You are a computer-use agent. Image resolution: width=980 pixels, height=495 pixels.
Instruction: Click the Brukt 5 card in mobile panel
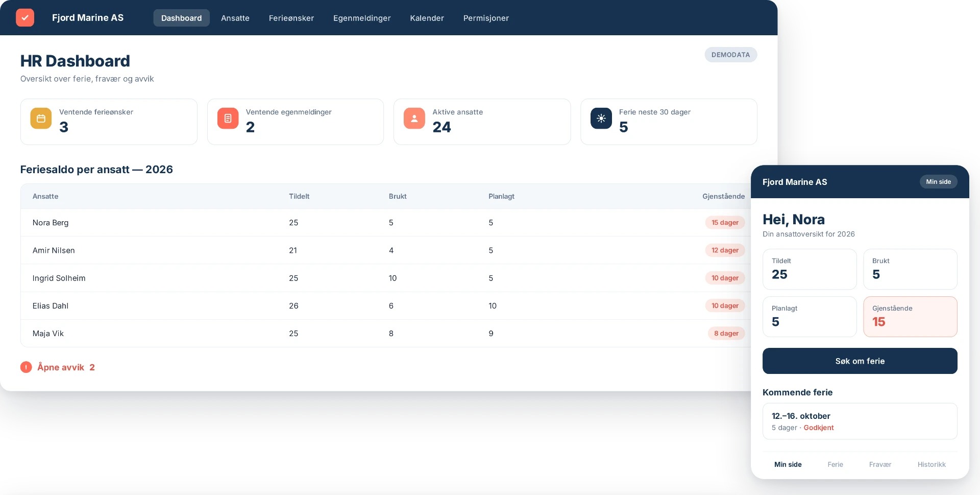click(910, 269)
